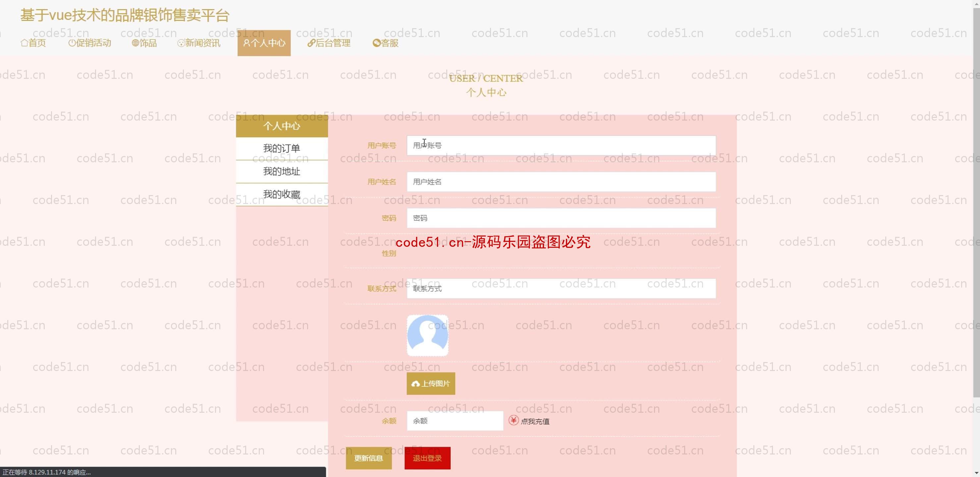
Task: Open 我的地址 in the side menu
Action: tap(282, 172)
